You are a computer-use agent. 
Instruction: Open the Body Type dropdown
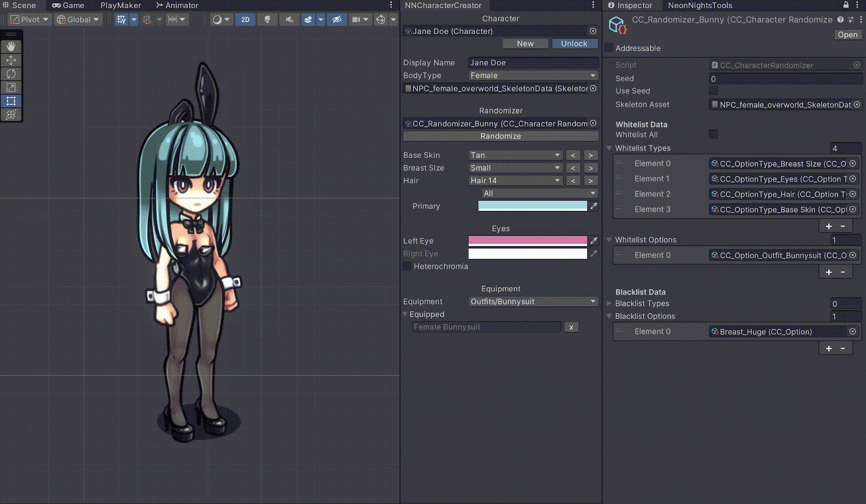click(533, 76)
